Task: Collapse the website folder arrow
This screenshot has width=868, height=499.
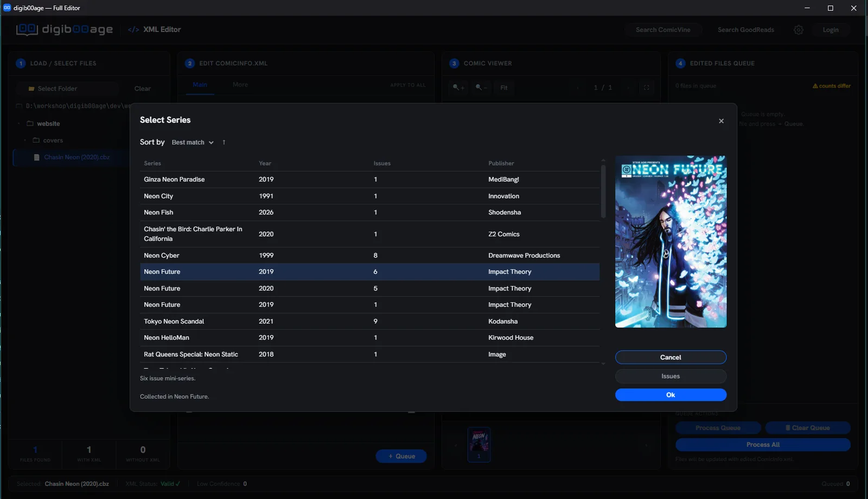Action: (x=19, y=124)
